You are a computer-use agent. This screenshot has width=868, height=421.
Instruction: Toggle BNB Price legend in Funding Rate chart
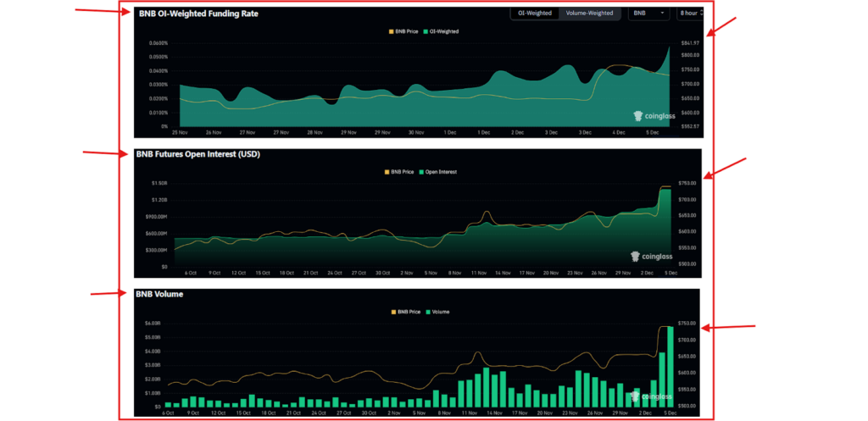(403, 31)
